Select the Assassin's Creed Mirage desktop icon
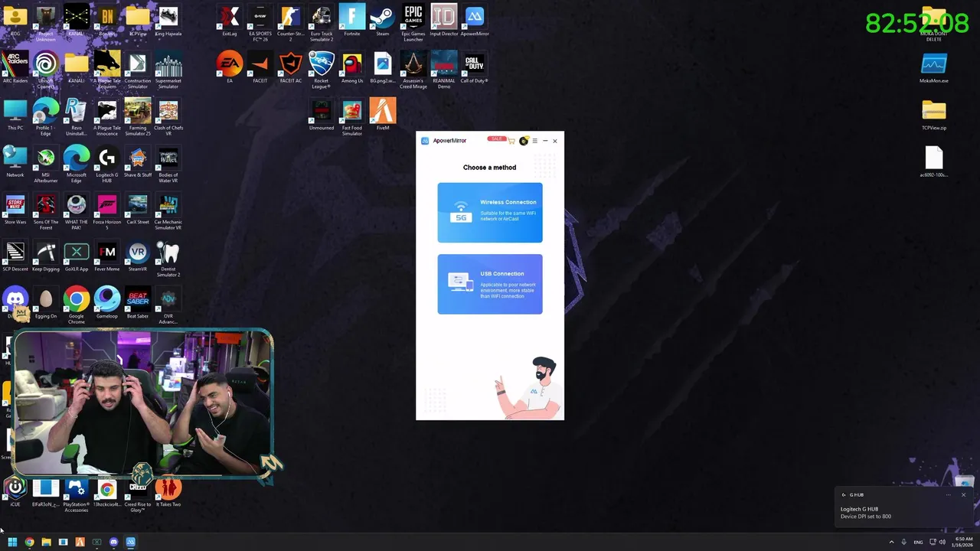This screenshot has width=980, height=551. 413,70
